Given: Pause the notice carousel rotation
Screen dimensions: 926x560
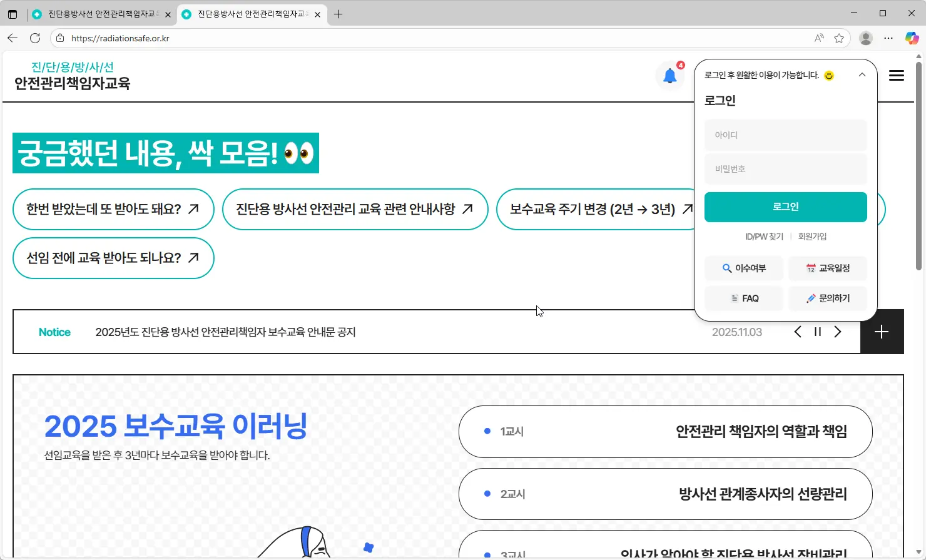Looking at the screenshot, I should (817, 332).
